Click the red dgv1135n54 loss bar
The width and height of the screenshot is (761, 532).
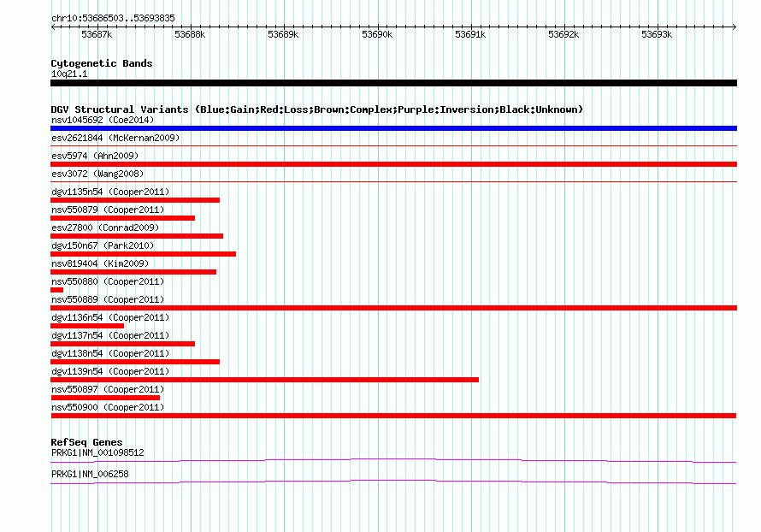[x=135, y=200]
